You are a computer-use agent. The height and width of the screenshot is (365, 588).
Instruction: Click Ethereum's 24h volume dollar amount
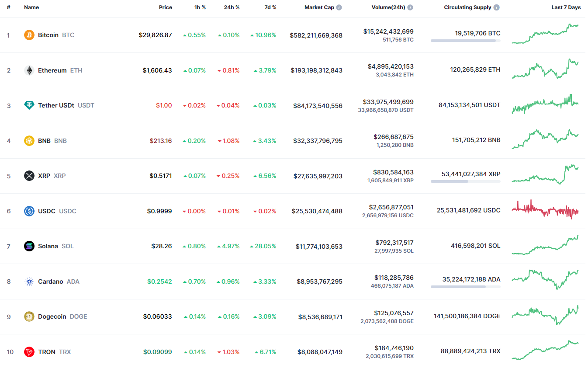coord(391,66)
